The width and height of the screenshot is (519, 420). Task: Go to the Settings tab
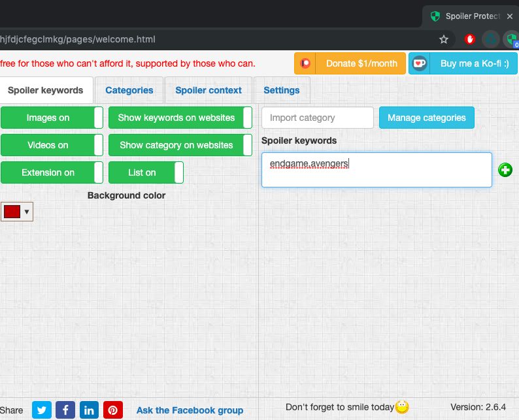point(282,90)
